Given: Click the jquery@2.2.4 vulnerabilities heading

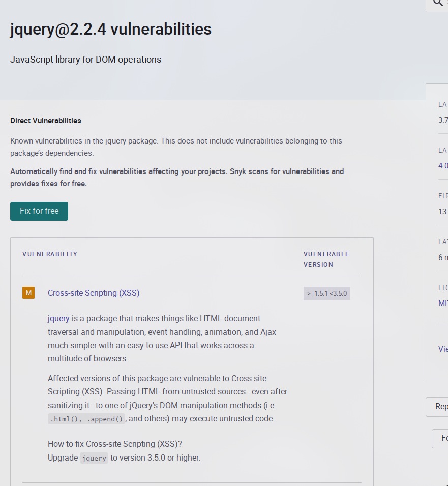Looking at the screenshot, I should pyautogui.click(x=111, y=29).
